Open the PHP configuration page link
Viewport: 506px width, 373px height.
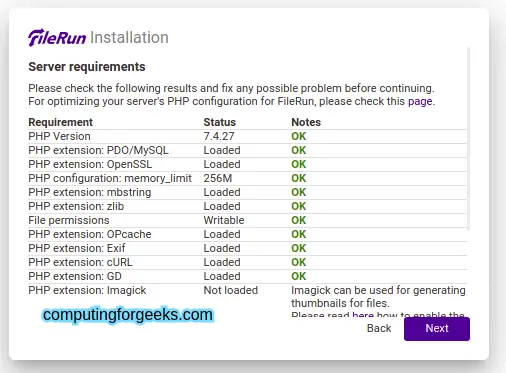(x=420, y=101)
